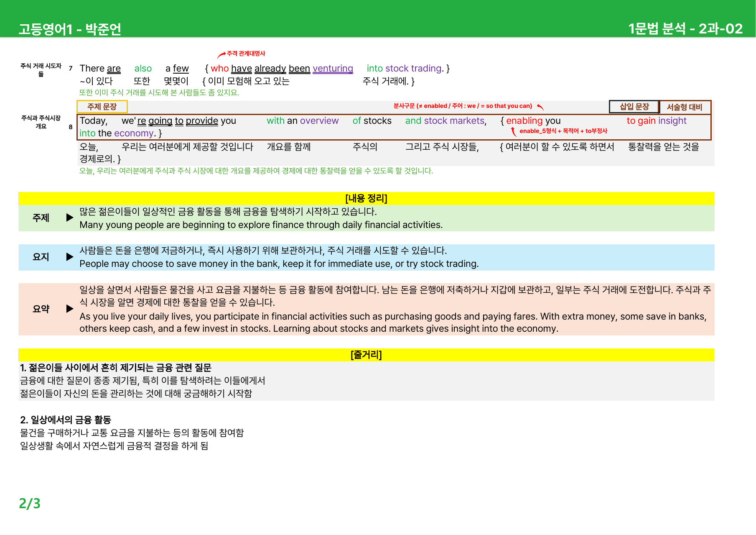The image size is (756, 535).
Task: Click the '주제 문장' yellow-bordered label
Action: click(102, 107)
